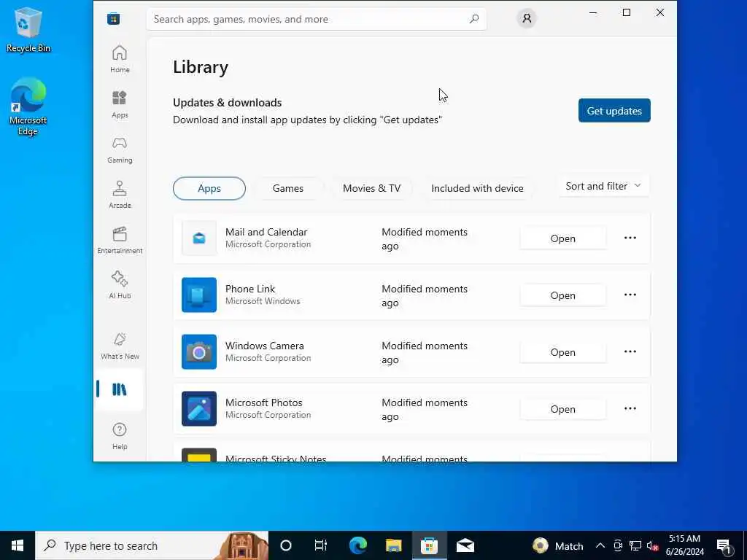Select the Games filter tab
Screen dimensions: 747x560
pyautogui.click(x=287, y=188)
